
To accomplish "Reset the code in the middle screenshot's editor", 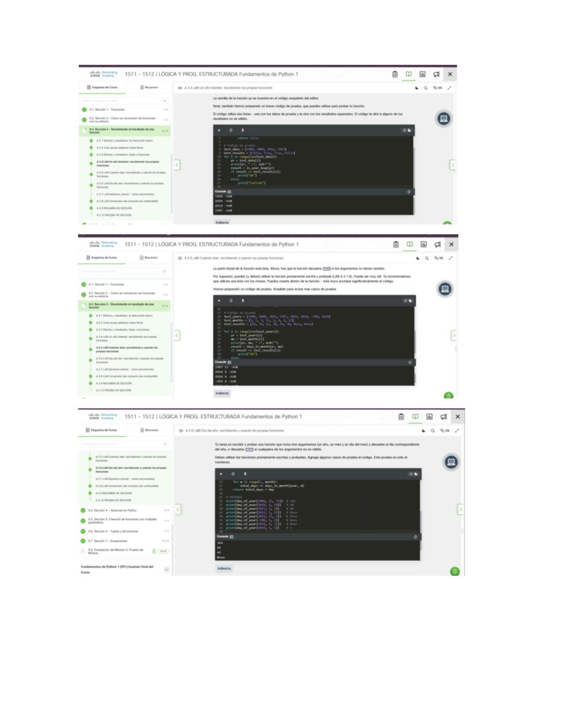I will 231,300.
